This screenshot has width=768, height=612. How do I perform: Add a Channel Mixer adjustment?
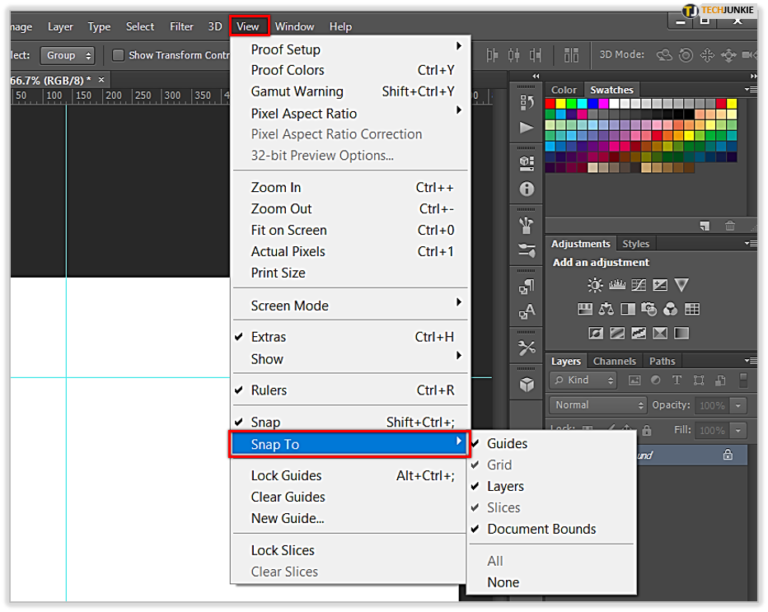670,309
